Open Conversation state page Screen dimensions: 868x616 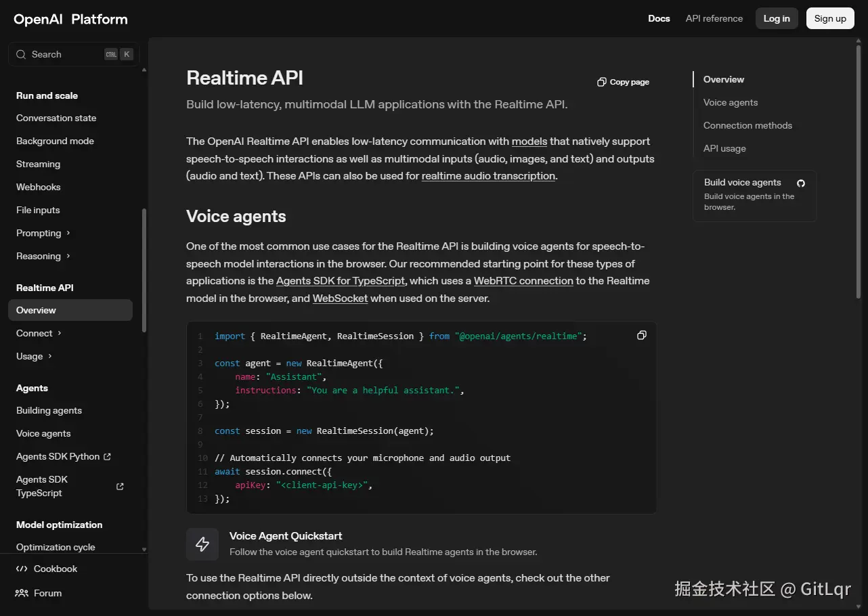click(x=56, y=118)
